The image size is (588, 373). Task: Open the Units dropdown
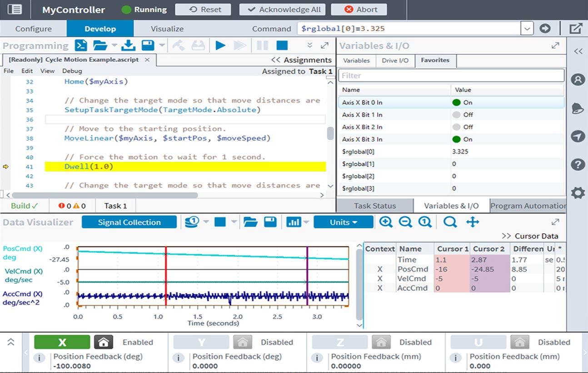(343, 222)
